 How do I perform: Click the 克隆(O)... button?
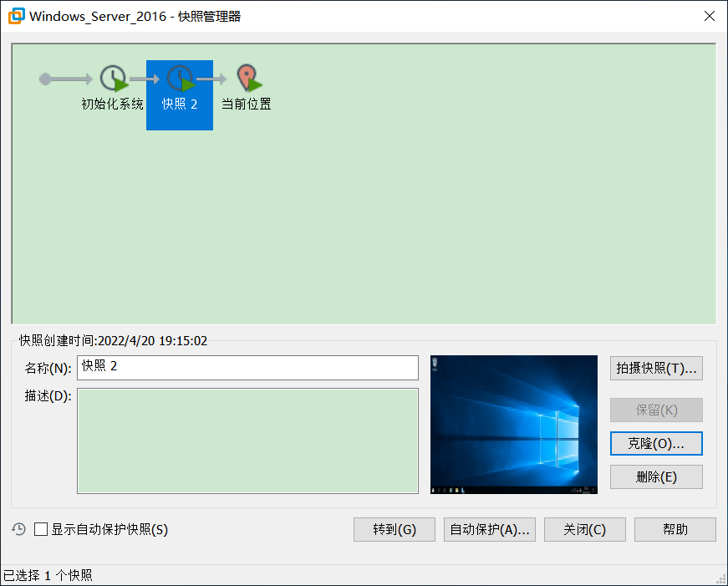tap(656, 443)
